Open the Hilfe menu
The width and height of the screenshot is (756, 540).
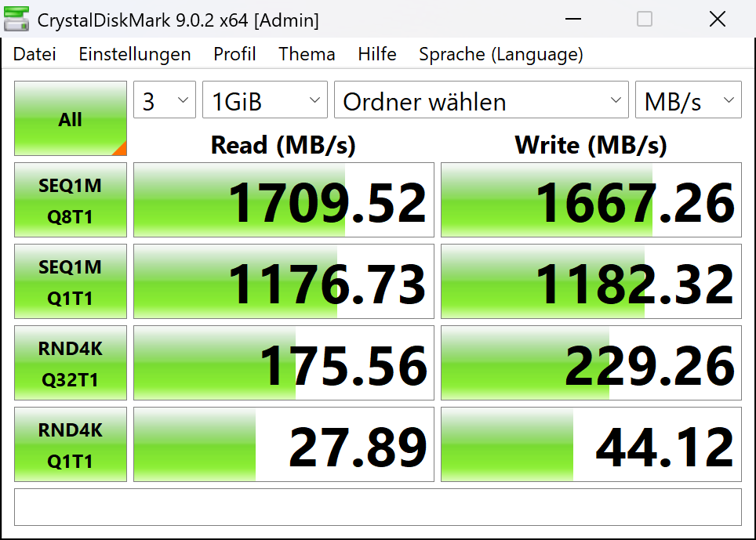pyautogui.click(x=377, y=54)
